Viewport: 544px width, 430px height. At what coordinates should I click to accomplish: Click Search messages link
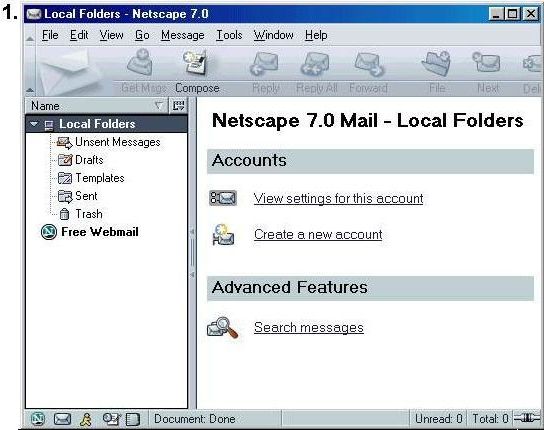click(309, 327)
